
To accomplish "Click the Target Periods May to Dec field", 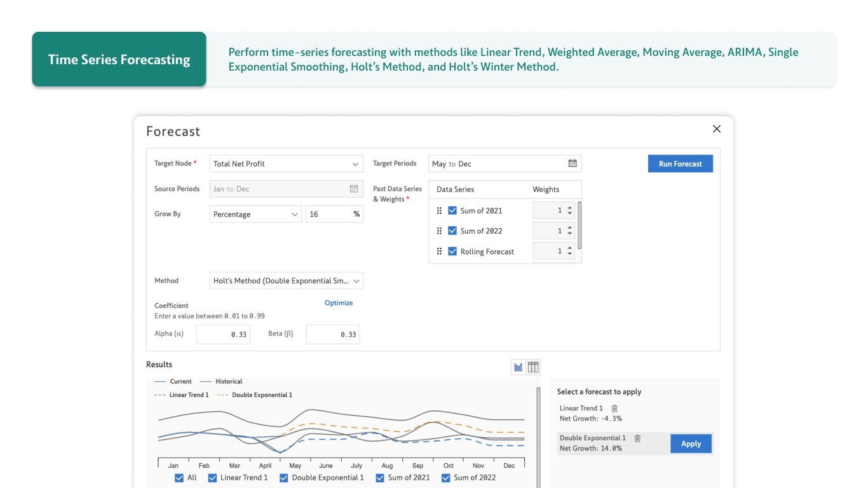I will [x=505, y=164].
